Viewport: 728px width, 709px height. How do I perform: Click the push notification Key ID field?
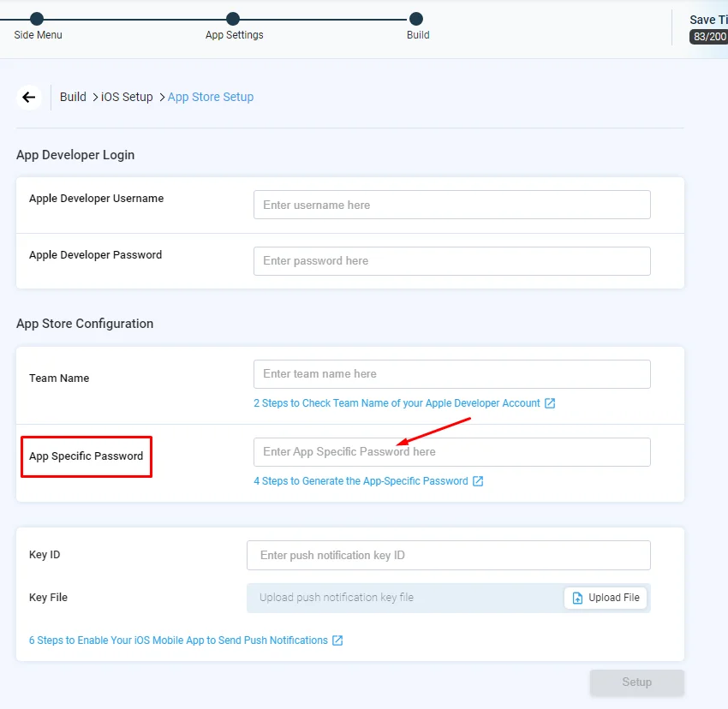tap(449, 556)
